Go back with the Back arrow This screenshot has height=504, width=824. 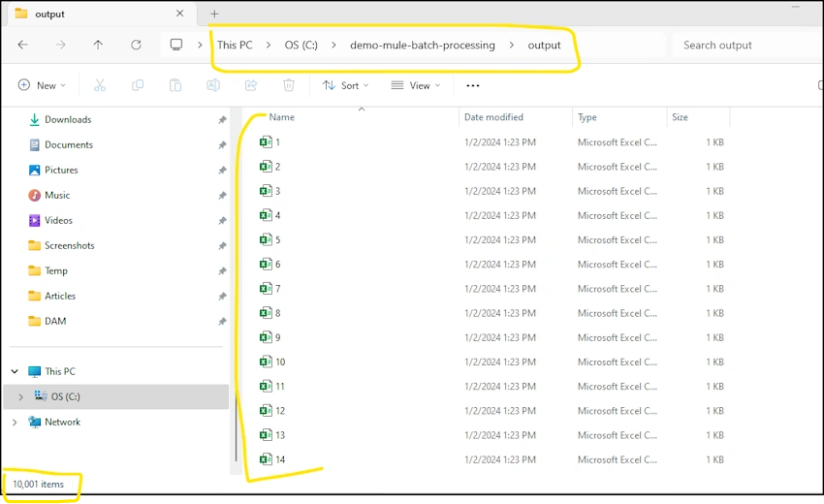pyautogui.click(x=22, y=46)
